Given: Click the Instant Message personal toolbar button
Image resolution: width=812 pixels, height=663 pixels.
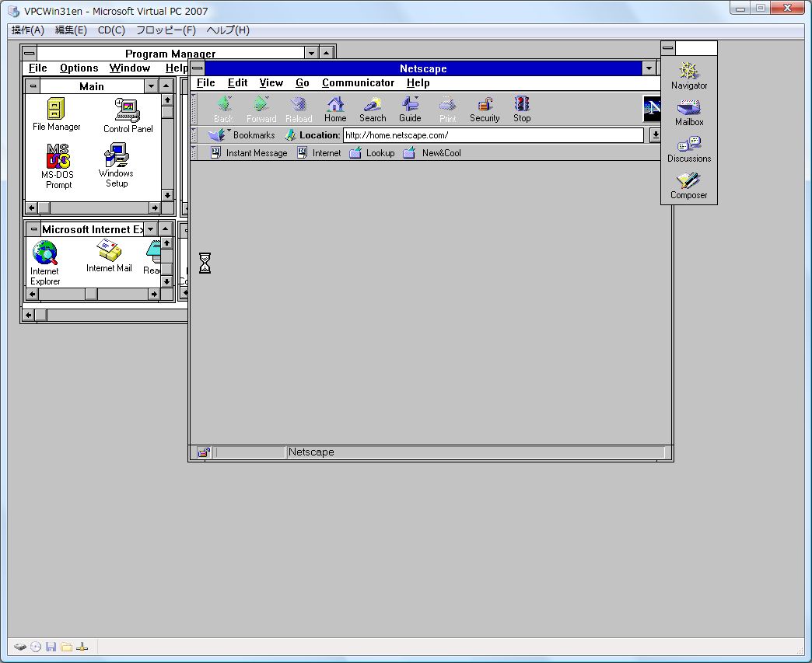Looking at the screenshot, I should tap(249, 152).
